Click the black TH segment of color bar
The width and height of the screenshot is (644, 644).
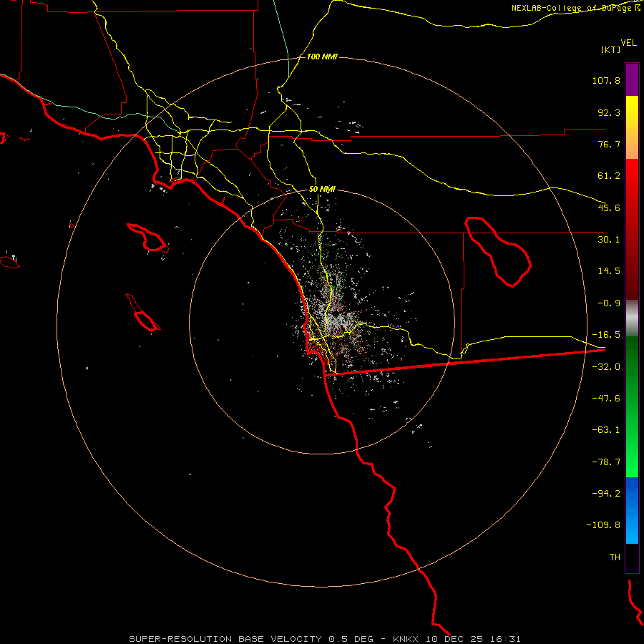(x=632, y=557)
